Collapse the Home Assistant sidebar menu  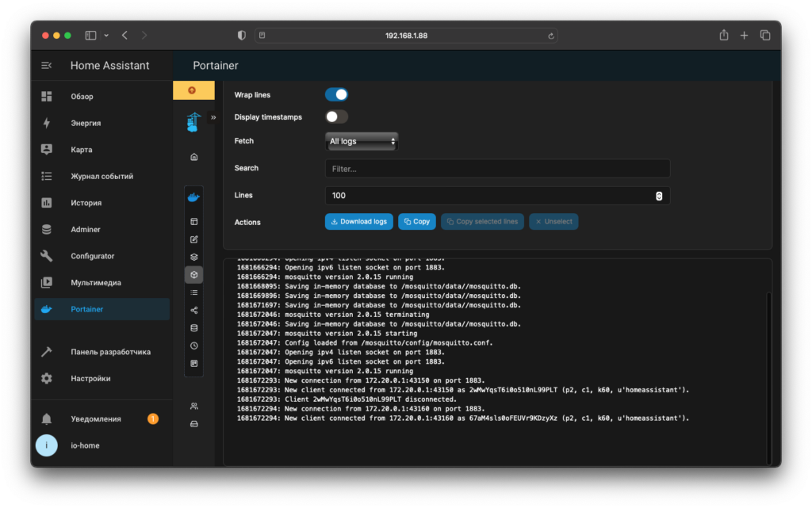coord(47,65)
